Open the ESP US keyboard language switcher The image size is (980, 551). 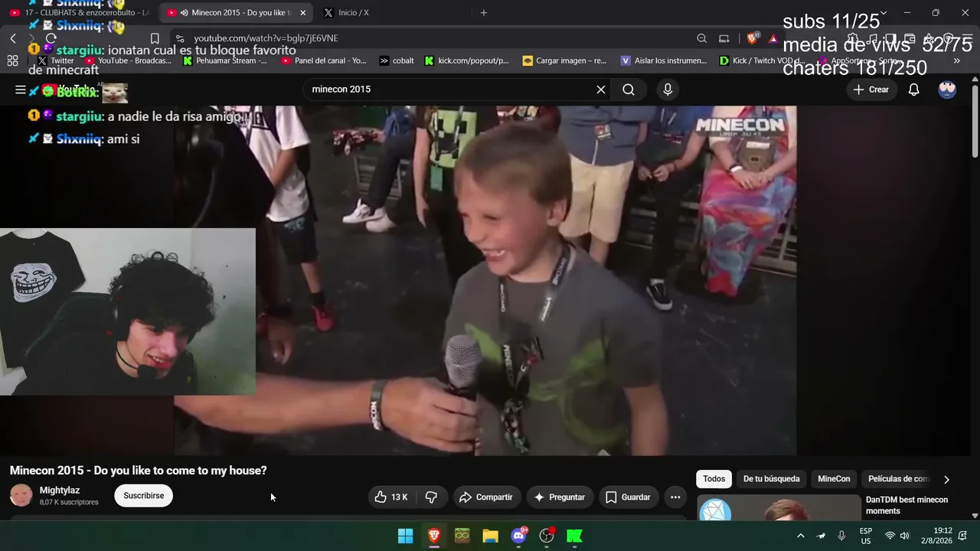pos(866,536)
